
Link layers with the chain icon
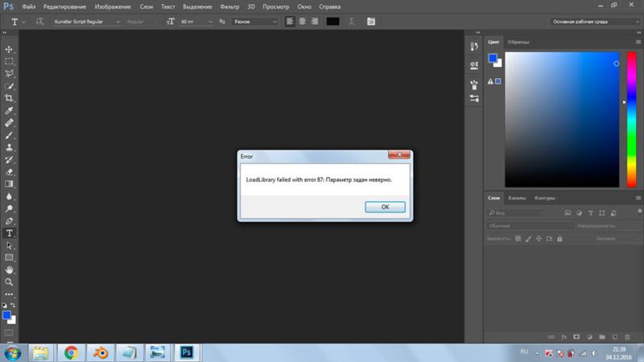[551, 337]
